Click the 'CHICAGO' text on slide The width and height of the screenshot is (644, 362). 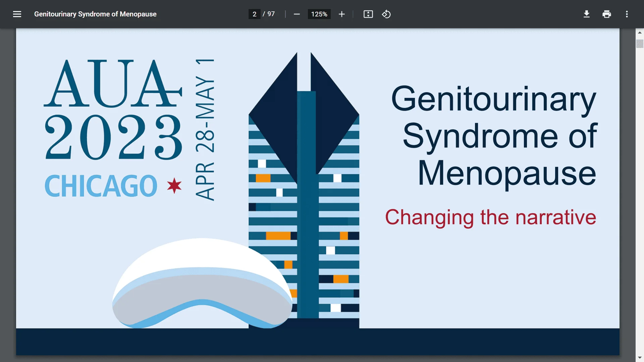pos(101,186)
